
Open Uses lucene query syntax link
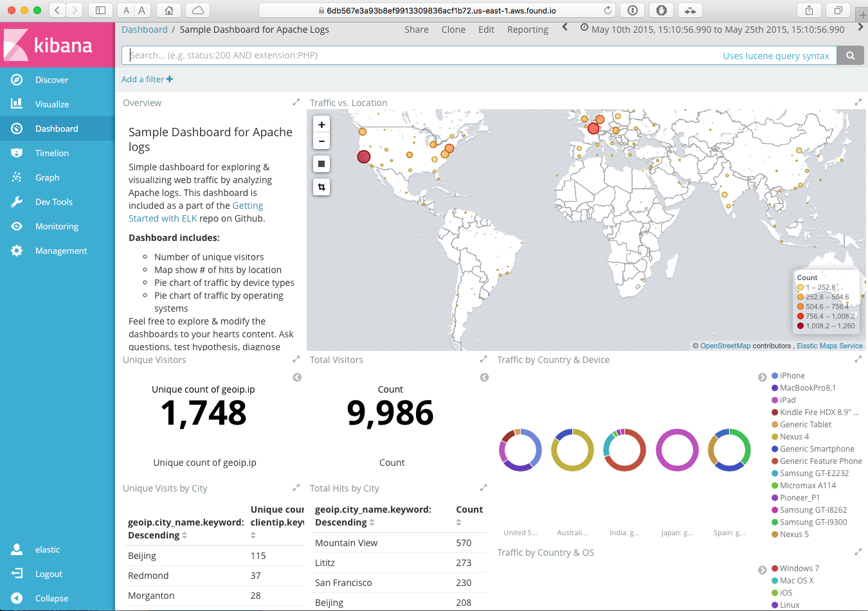click(x=776, y=56)
